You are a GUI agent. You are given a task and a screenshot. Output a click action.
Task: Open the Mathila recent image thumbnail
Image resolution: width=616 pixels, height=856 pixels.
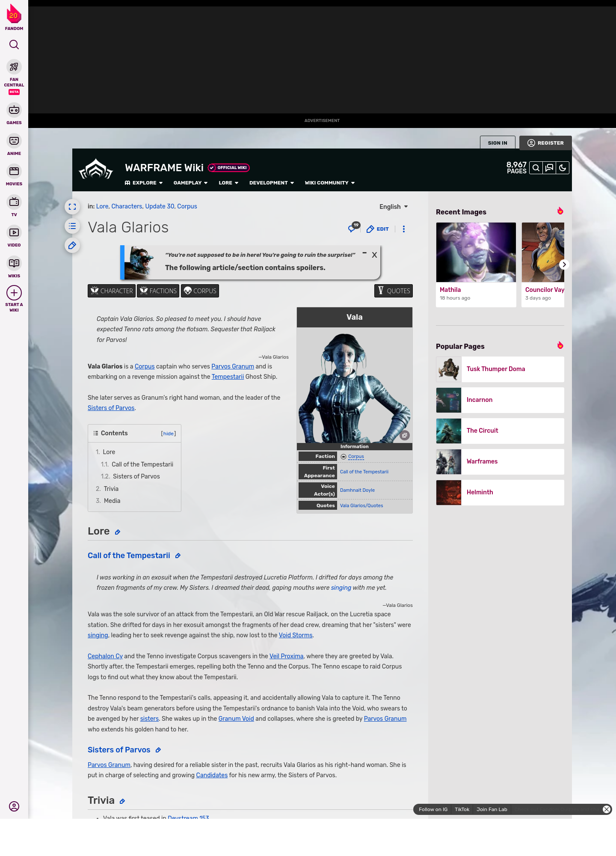476,253
